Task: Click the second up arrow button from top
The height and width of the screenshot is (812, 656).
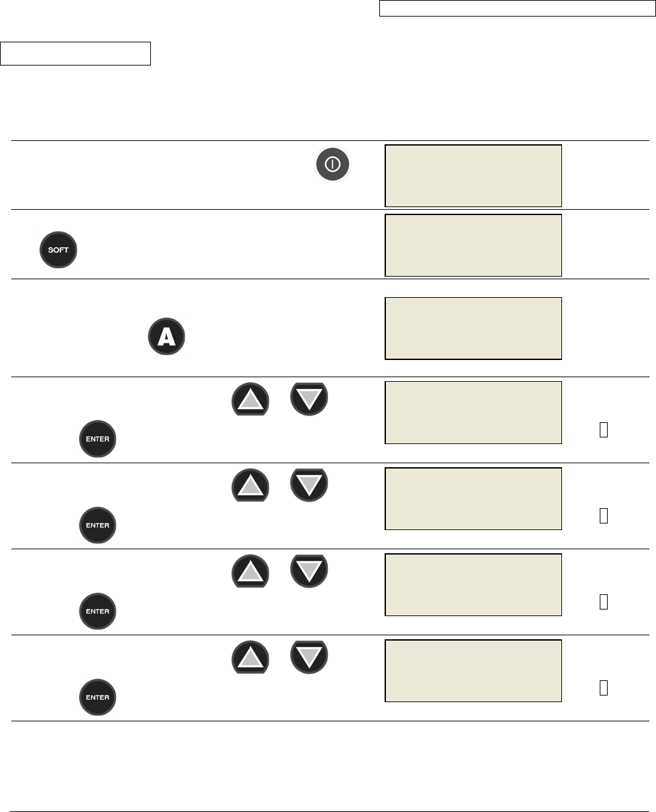Action: pyautogui.click(x=250, y=485)
